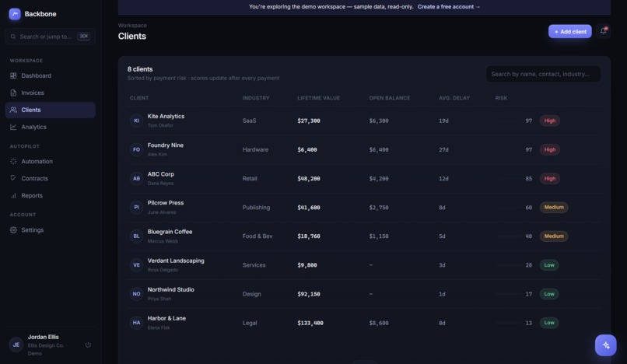The width and height of the screenshot is (627, 364).
Task: Sort by Open Balance column header
Action: pos(390,98)
